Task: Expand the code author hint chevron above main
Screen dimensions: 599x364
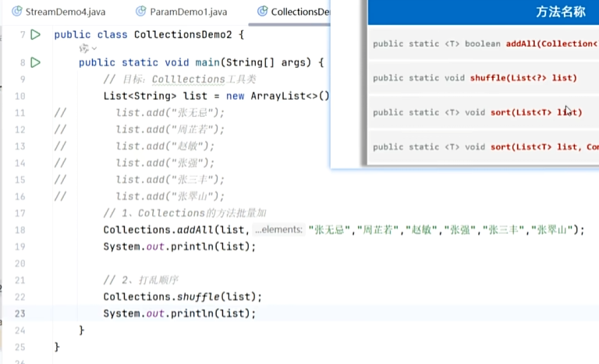Action: [94, 48]
